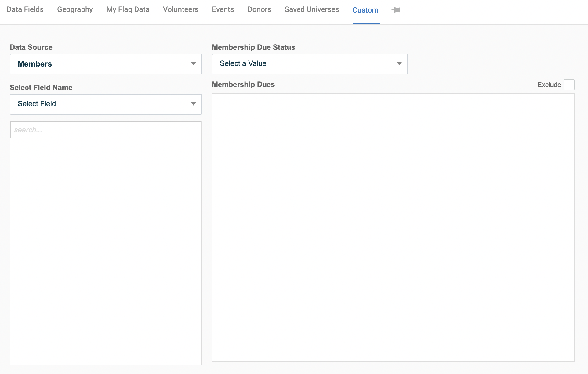
Task: Click inside the Membership Dues list box
Action: [393, 228]
